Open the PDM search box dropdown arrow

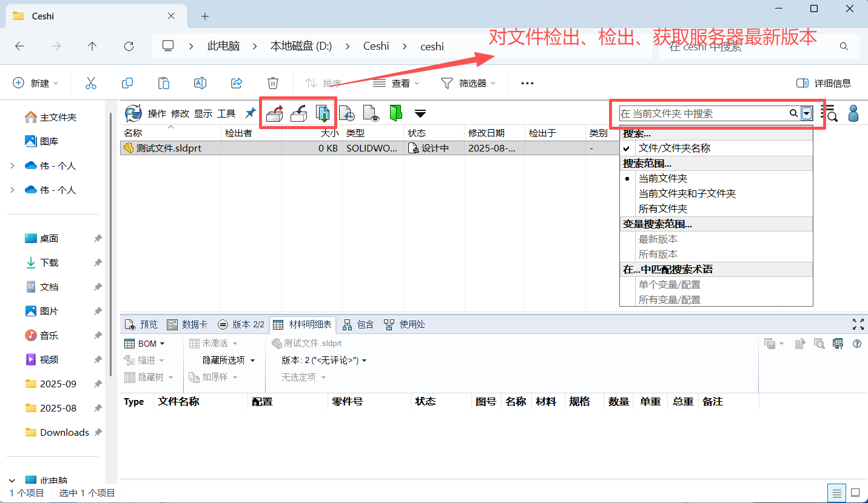pos(807,113)
